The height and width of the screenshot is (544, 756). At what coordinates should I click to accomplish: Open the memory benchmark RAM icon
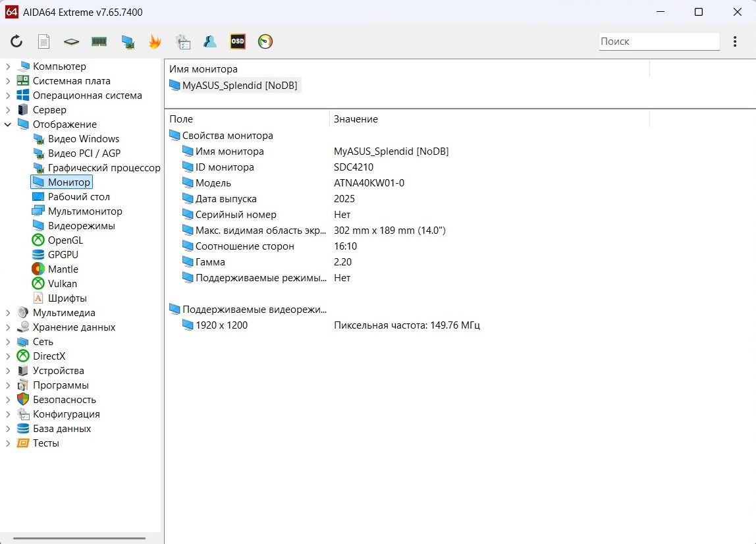pyautogui.click(x=99, y=41)
